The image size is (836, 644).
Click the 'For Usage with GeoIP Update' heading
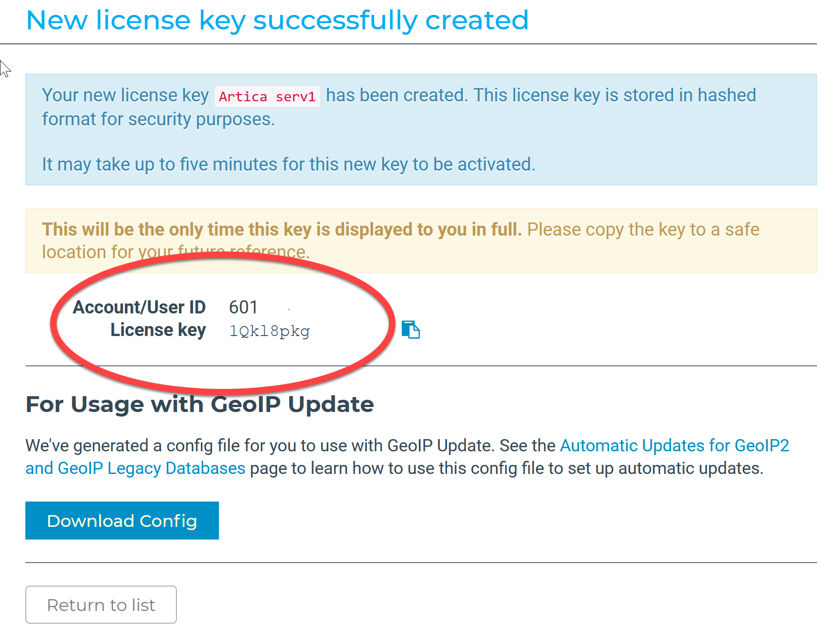(199, 404)
